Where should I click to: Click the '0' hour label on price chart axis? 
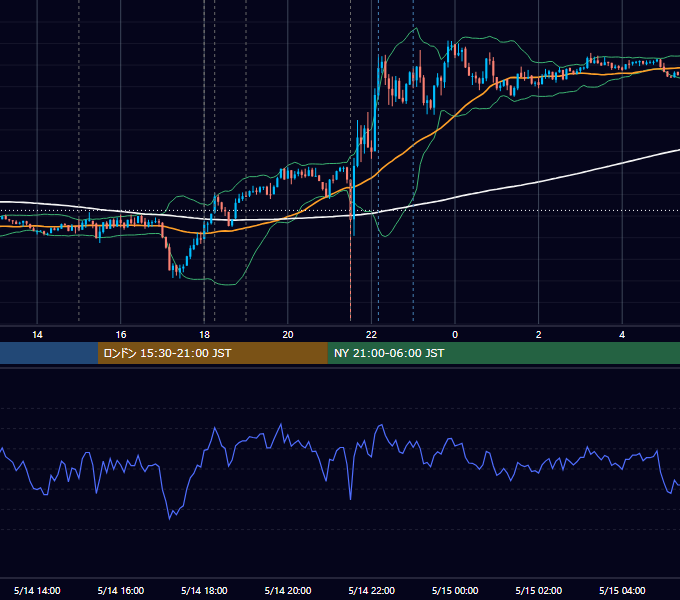455,335
